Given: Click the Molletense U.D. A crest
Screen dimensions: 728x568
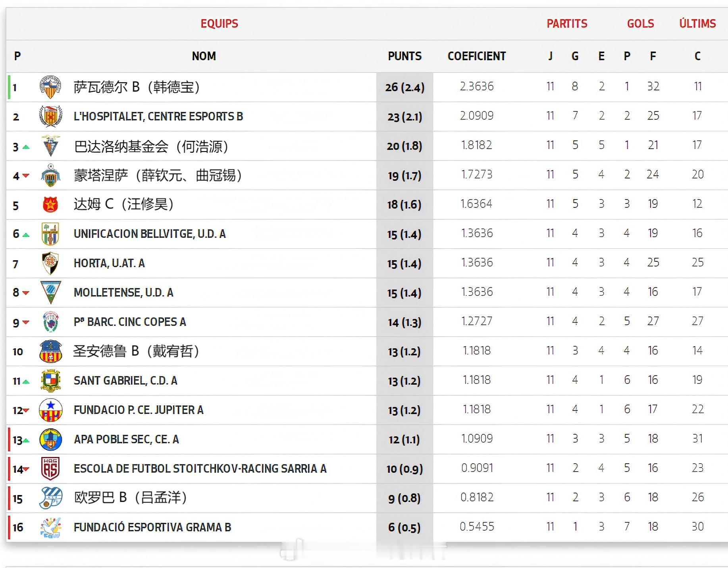Looking at the screenshot, I should [x=50, y=292].
